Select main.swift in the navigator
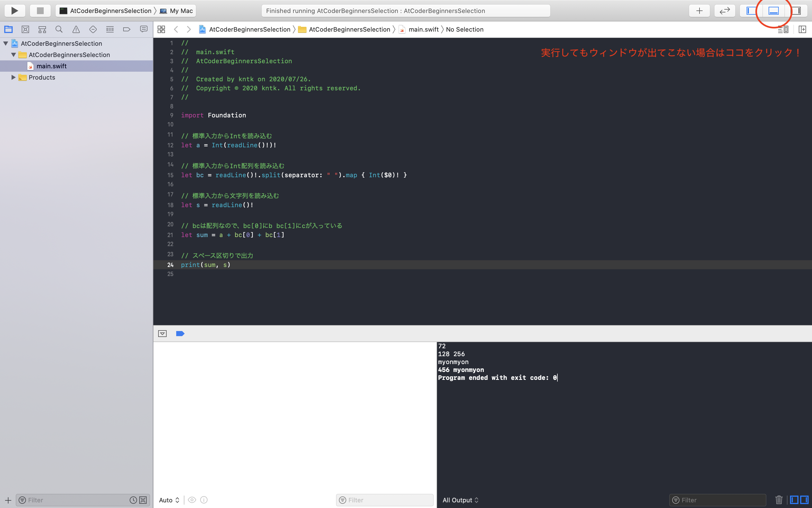The width and height of the screenshot is (812, 508). 76,66
